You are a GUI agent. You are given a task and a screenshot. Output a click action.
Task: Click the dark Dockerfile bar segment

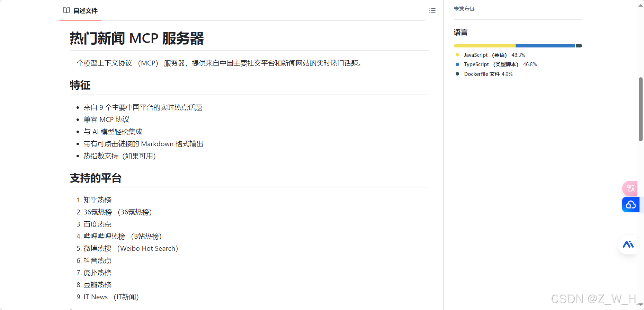[x=579, y=46]
